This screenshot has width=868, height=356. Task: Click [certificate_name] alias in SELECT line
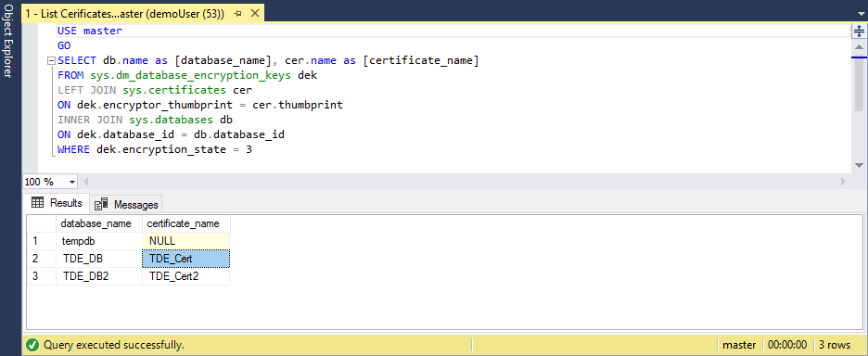421,60
